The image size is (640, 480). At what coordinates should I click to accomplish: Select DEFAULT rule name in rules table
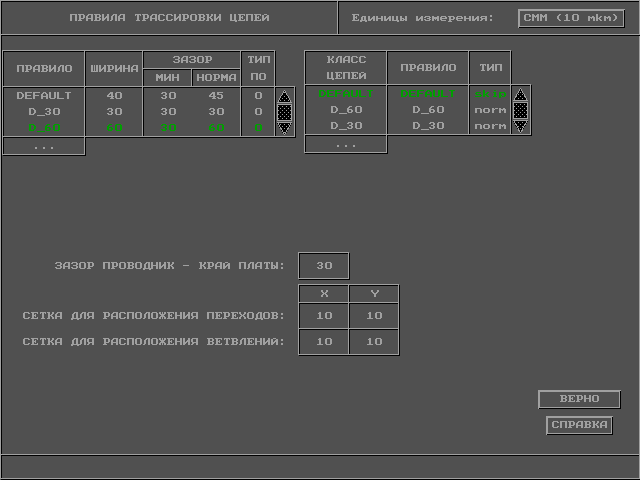coord(44,96)
